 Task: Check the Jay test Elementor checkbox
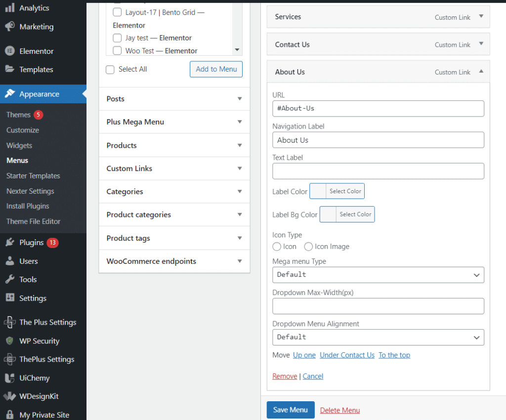tap(117, 38)
